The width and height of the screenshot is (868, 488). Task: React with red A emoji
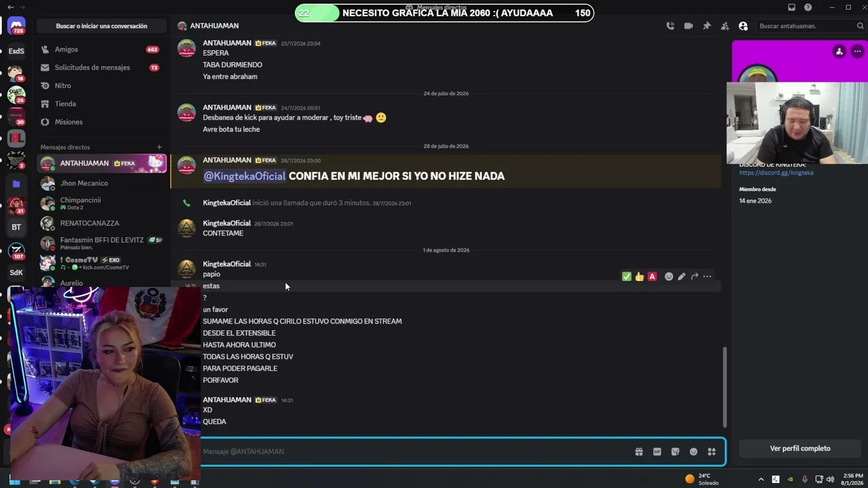[652, 277]
